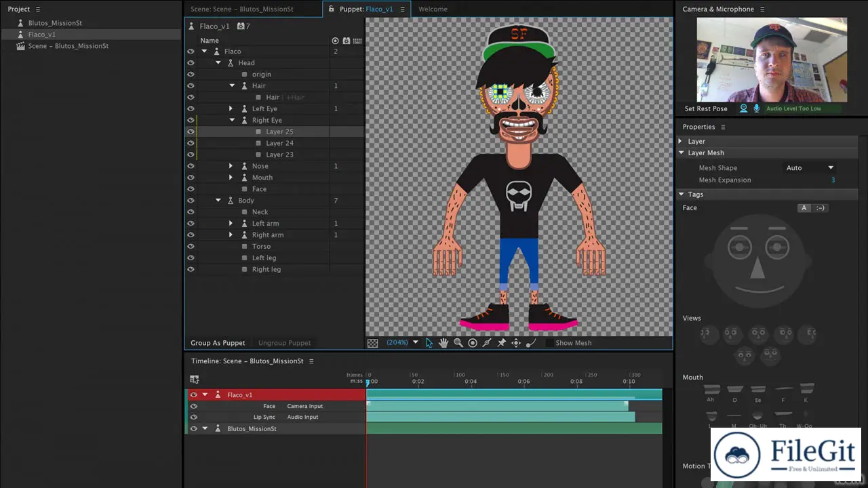The height and width of the screenshot is (488, 868).
Task: Enable the Show Mesh checkbox
Action: click(549, 343)
